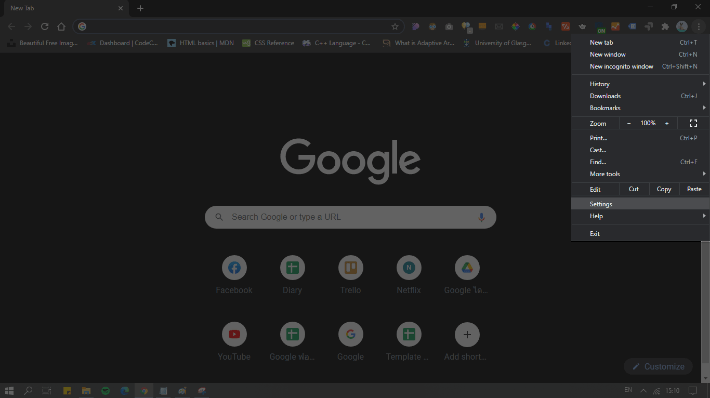Expand the Bookmarks submenu
The image size is (710, 398).
(x=640, y=108)
